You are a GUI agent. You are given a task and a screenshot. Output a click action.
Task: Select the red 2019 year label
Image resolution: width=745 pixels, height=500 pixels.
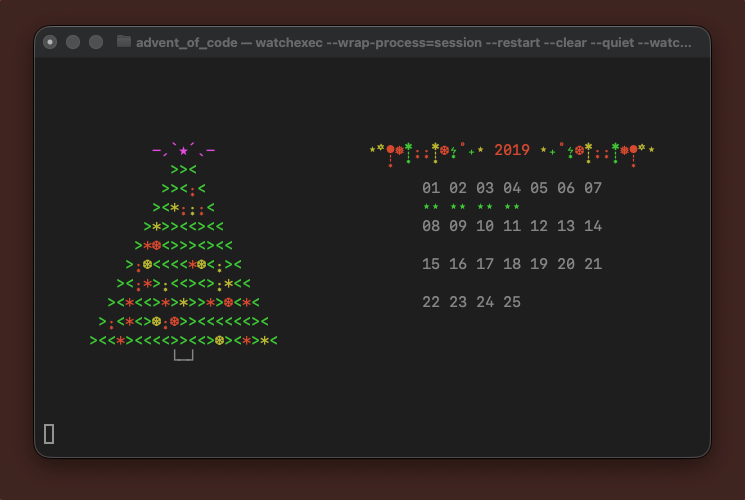point(512,150)
